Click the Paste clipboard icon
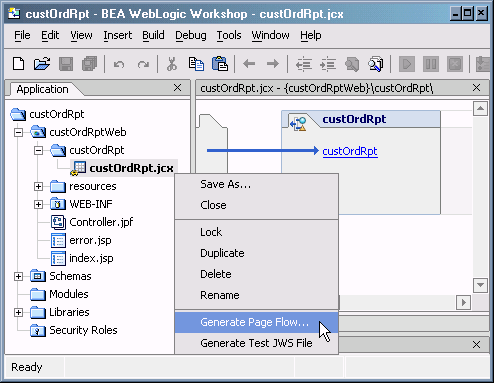494x383 pixels. 220,63
